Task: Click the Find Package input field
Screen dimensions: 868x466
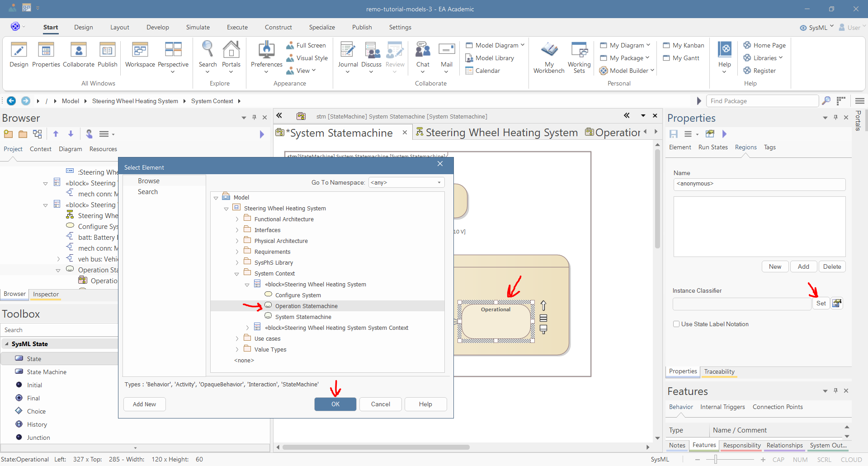Action: tap(762, 101)
